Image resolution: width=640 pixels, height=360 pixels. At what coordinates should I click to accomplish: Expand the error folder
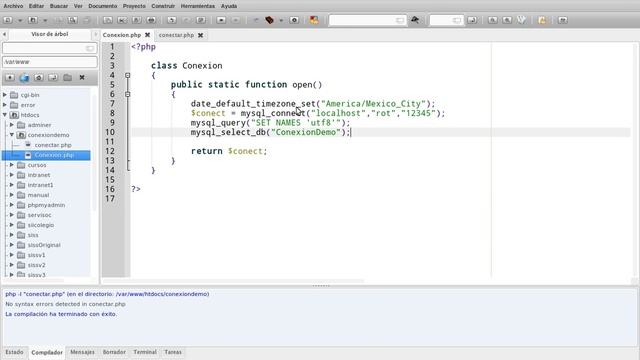point(5,105)
